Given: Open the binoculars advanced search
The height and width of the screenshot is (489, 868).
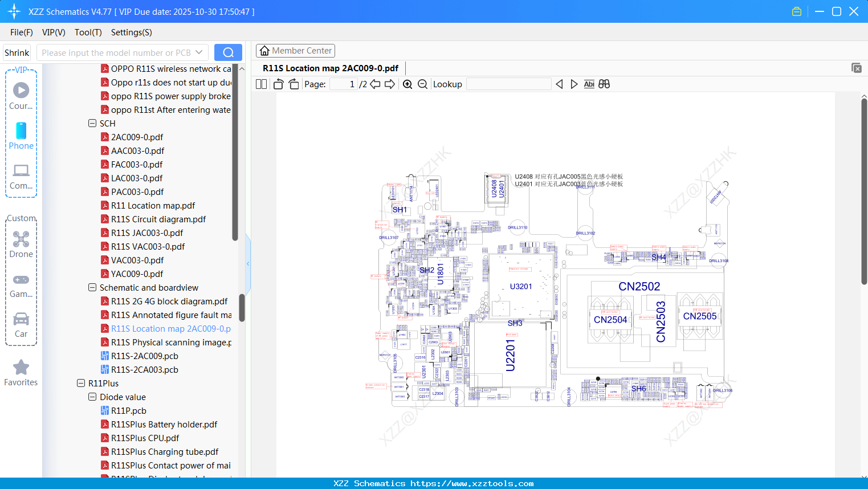Looking at the screenshot, I should [x=604, y=84].
